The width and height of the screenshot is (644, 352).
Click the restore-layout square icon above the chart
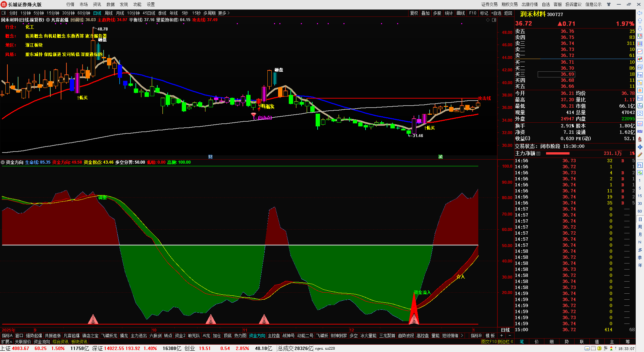click(494, 20)
